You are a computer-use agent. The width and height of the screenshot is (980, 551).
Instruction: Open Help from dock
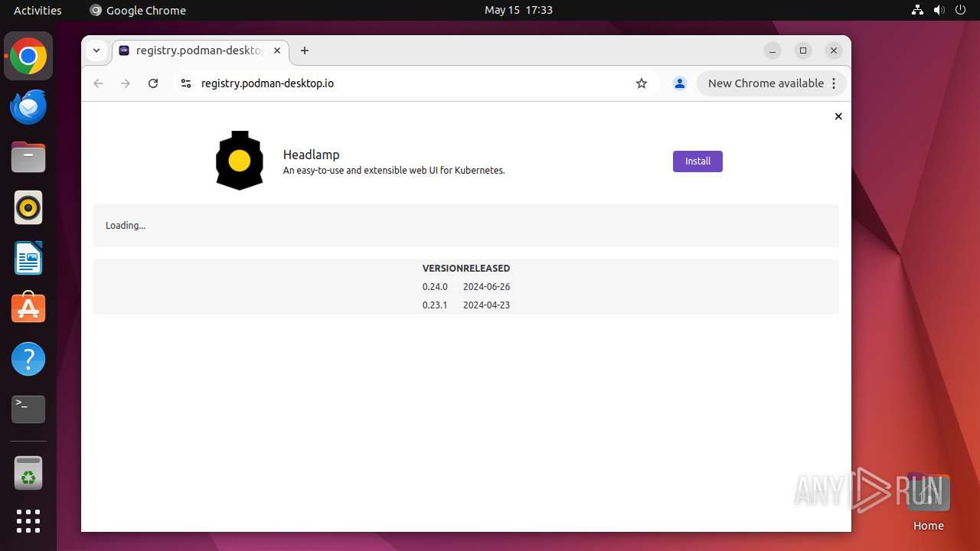[28, 359]
